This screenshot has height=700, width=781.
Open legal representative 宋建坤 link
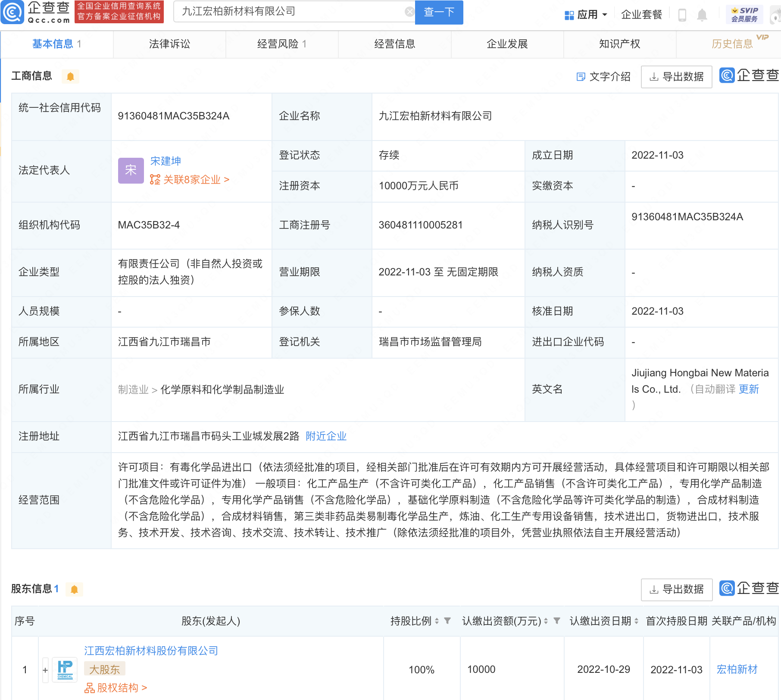pos(166,161)
